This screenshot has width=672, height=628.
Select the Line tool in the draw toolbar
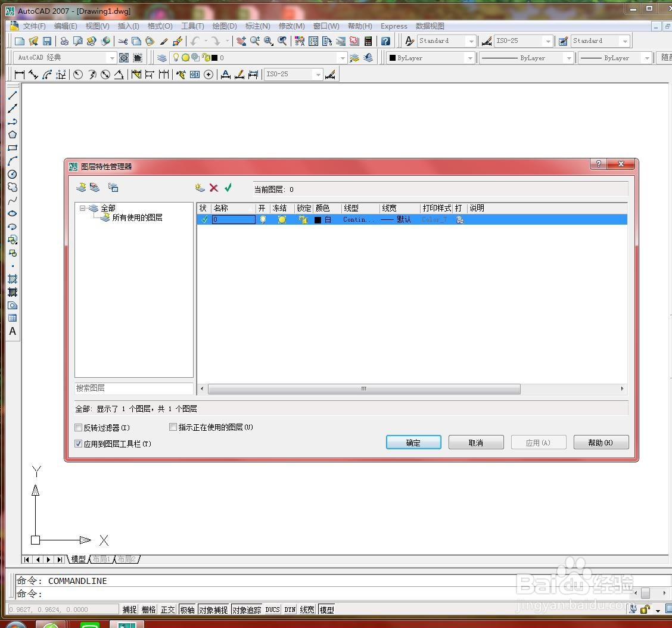click(x=13, y=95)
